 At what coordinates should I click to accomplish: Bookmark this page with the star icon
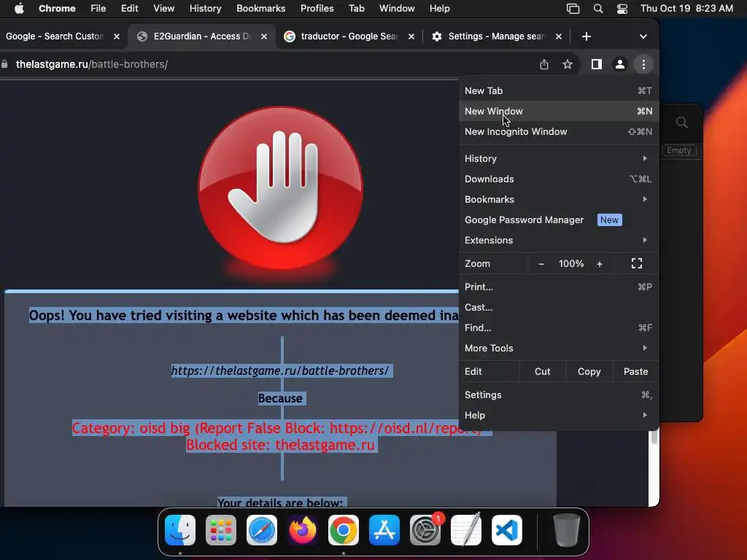coord(567,64)
